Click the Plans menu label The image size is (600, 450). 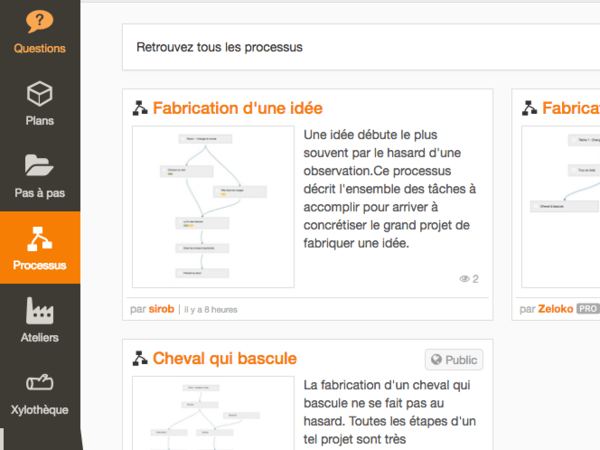40,121
